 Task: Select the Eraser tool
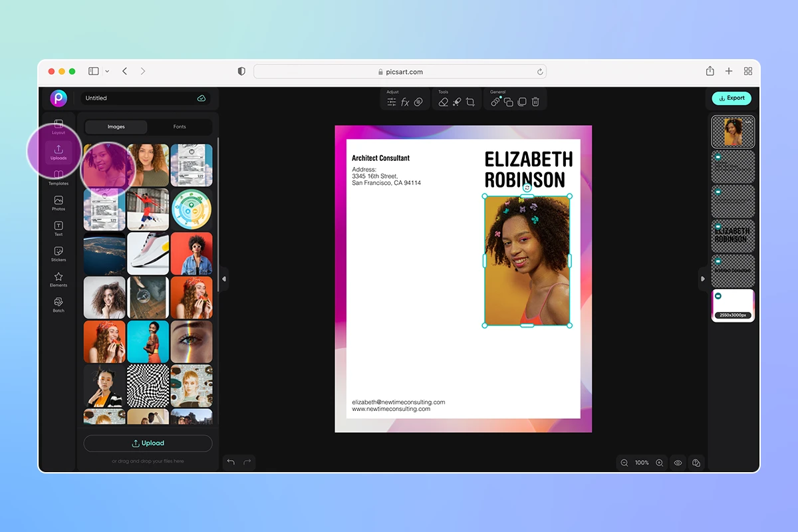[444, 102]
